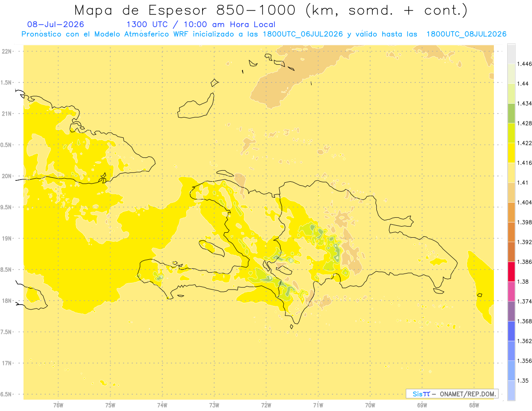Click the '1800UTC_06JUL2026' initialization timestamp
This screenshot has width=532, height=411.
303,34
